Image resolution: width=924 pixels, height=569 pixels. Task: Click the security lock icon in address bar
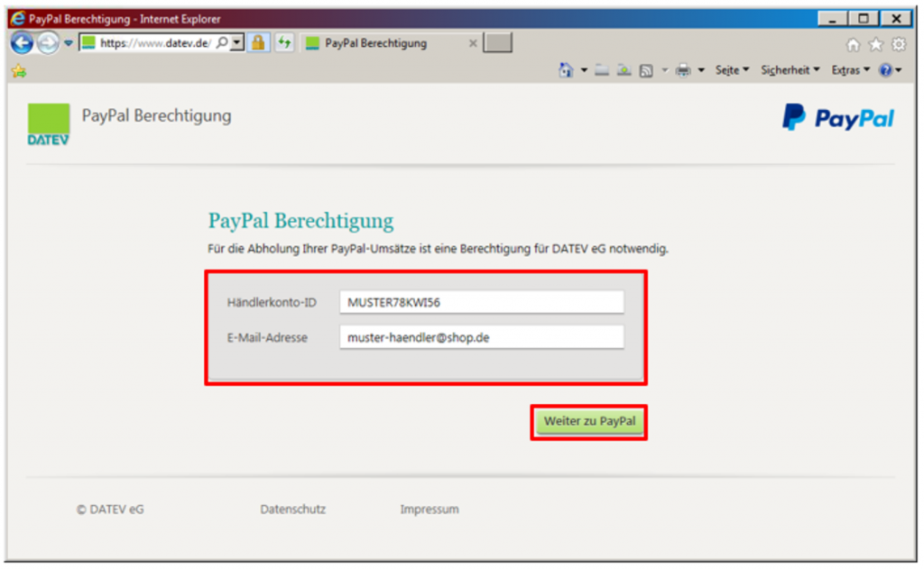(x=258, y=42)
